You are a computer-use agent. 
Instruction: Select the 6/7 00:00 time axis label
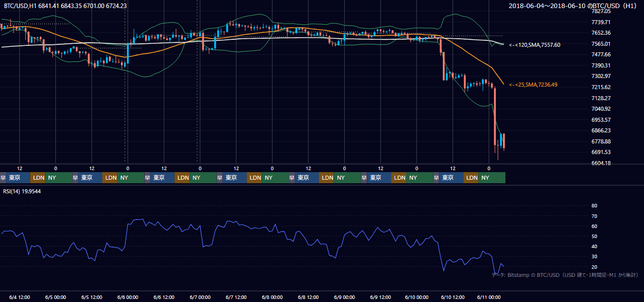[x=200, y=297]
